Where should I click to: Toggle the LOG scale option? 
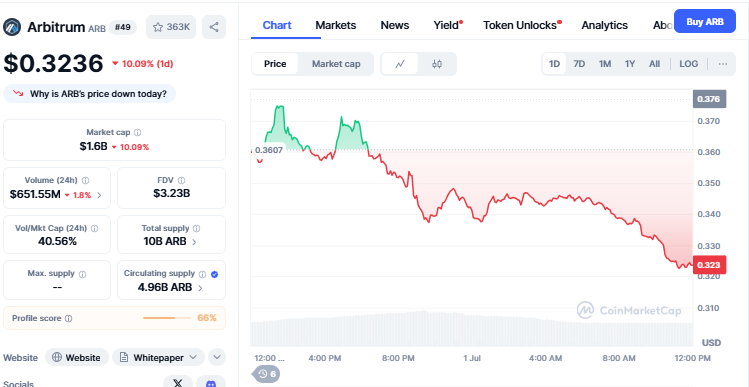tap(688, 64)
